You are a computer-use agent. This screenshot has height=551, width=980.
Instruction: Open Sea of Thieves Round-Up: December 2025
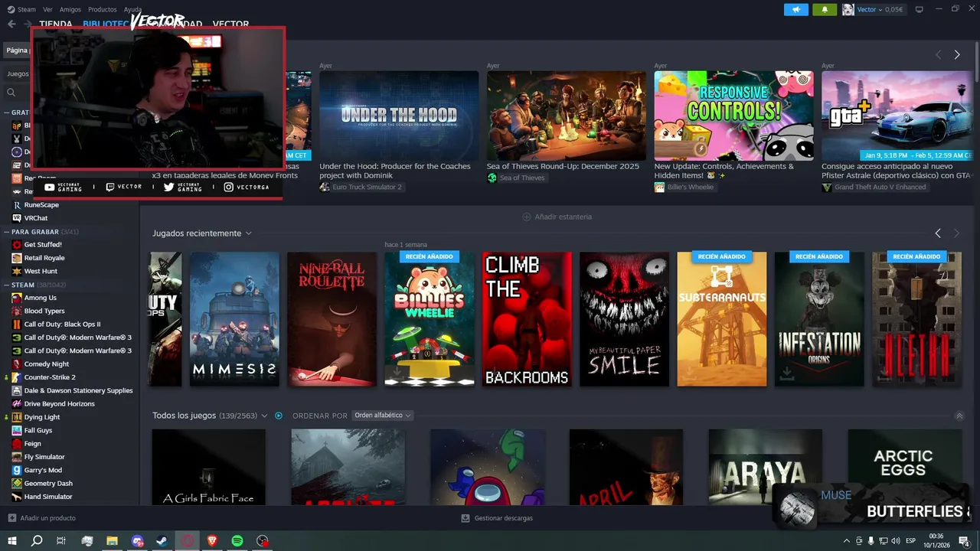[x=563, y=166]
